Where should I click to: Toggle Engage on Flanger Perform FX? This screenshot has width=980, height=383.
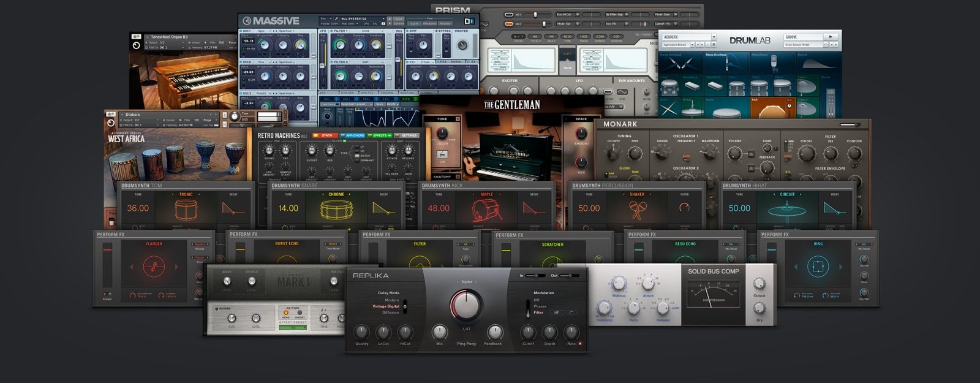click(107, 295)
